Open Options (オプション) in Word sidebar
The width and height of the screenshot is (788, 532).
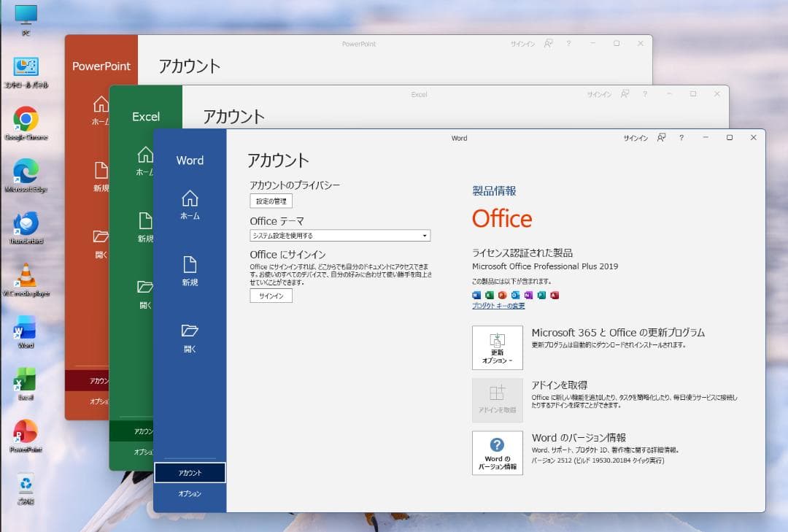190,494
